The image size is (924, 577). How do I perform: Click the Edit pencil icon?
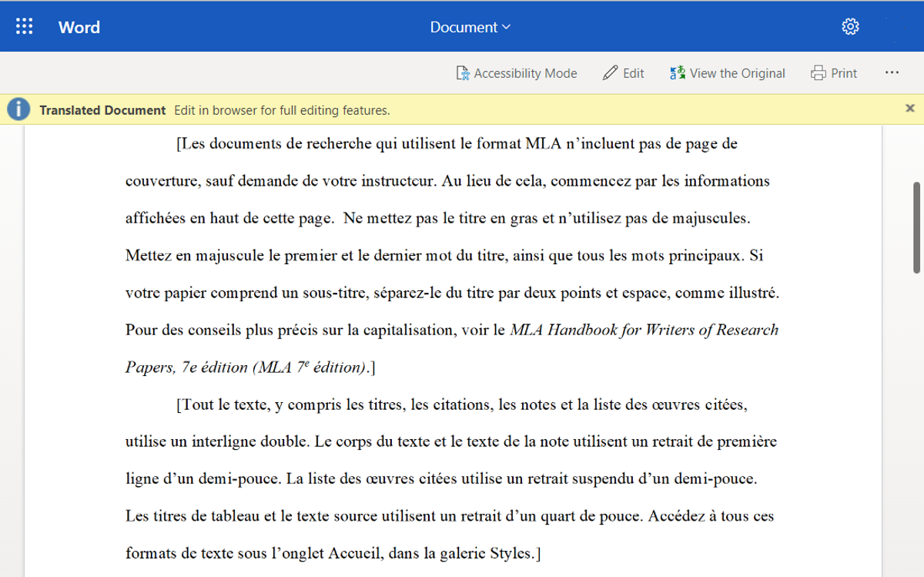click(x=609, y=72)
